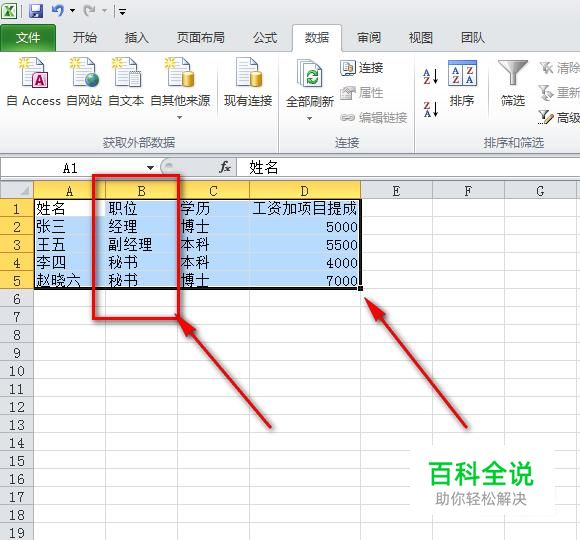The image size is (580, 540).
Task: Select column F header
Action: point(468,190)
